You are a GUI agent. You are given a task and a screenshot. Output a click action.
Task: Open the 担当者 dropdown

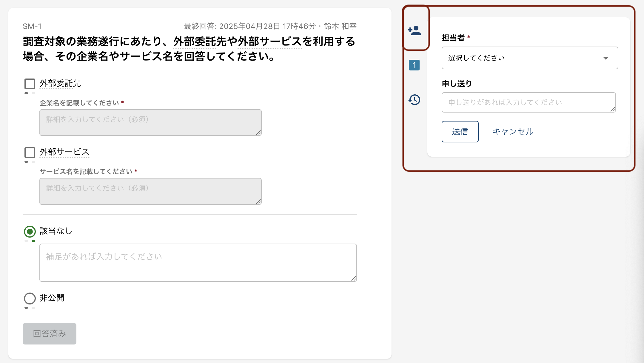coord(530,58)
